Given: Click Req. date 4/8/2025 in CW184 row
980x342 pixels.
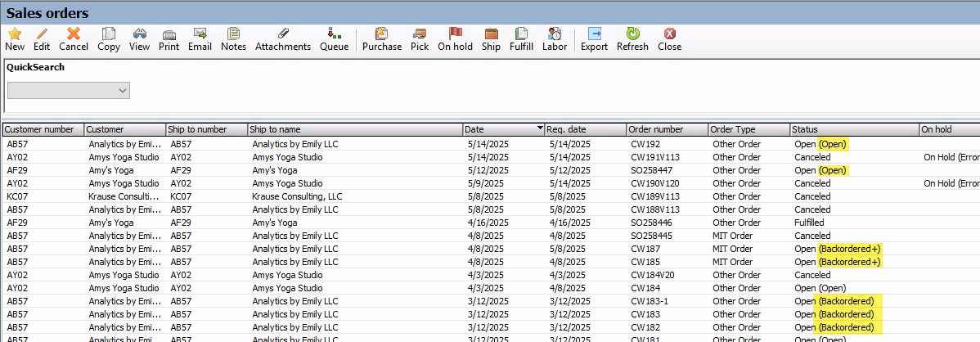Looking at the screenshot, I should (586, 288).
